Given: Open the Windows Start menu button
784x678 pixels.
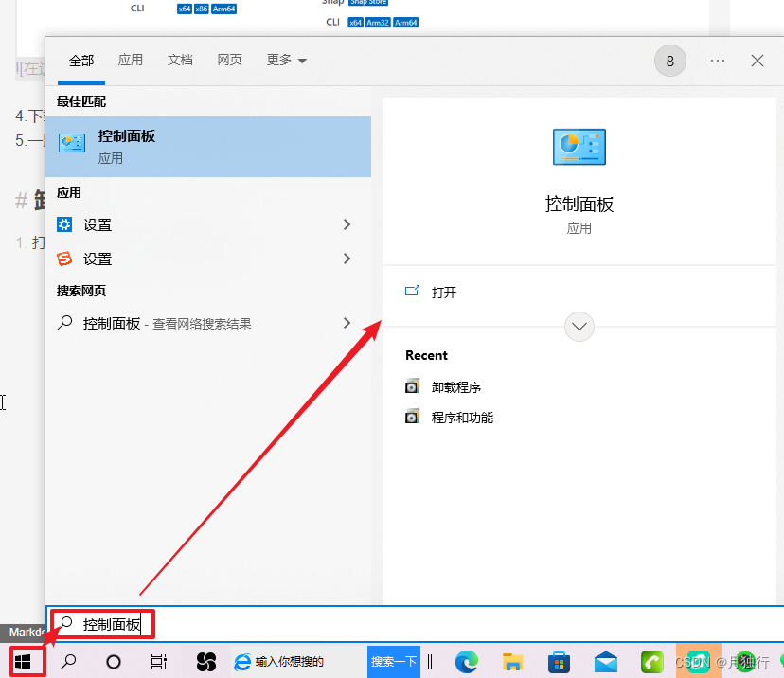Looking at the screenshot, I should pyautogui.click(x=23, y=662).
